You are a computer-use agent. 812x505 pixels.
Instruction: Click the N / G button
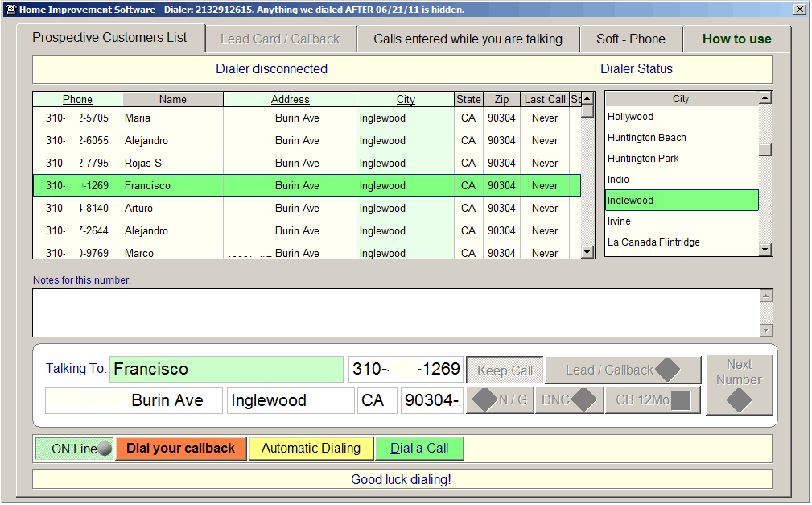coord(500,399)
